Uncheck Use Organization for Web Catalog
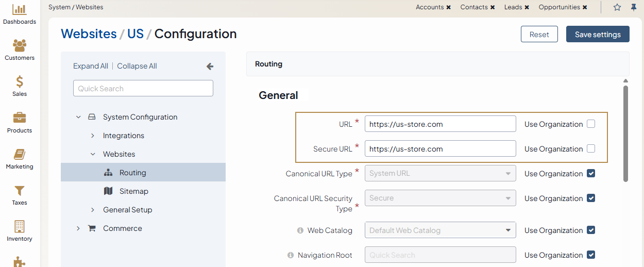The height and width of the screenshot is (267, 644). 591,230
